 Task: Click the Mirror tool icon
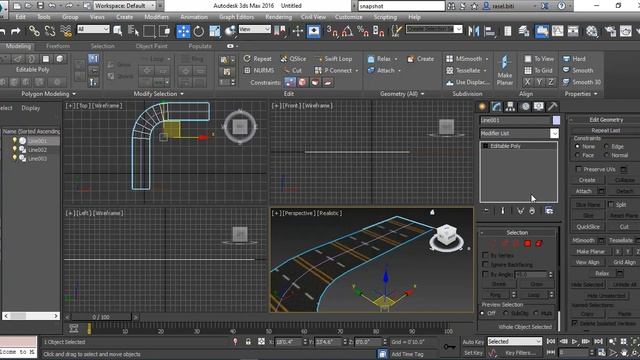pos(474,31)
